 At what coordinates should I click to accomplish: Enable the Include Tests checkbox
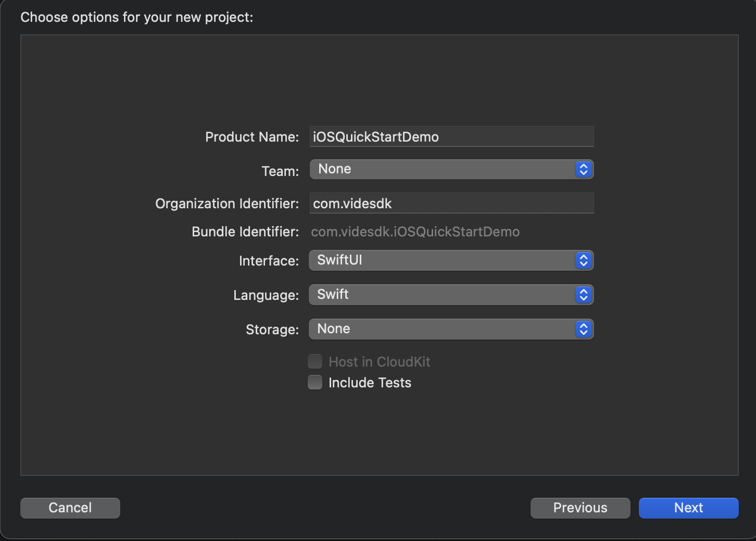315,383
